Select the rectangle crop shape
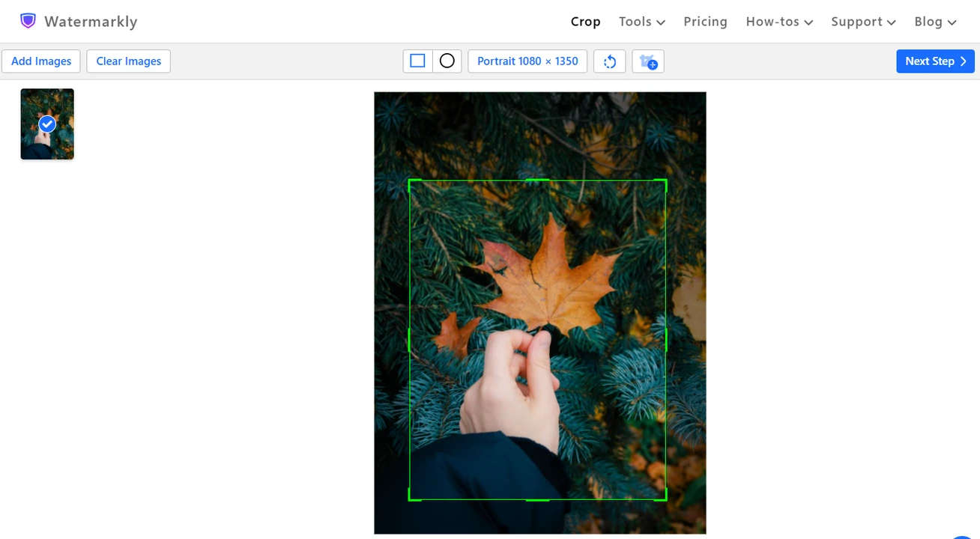The image size is (980, 539). [x=417, y=61]
